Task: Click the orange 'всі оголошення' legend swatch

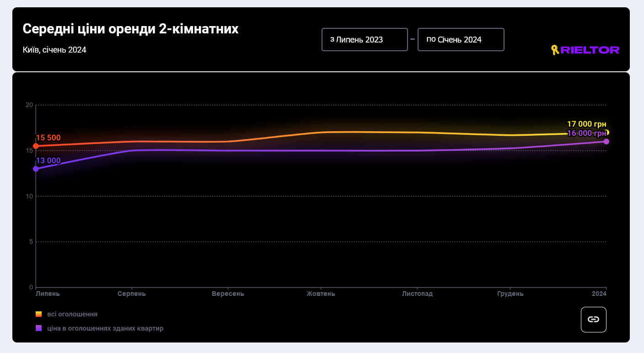Action: pos(39,314)
